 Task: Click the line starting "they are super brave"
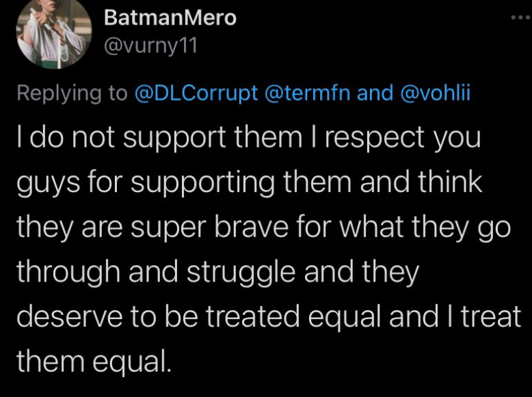(x=263, y=228)
